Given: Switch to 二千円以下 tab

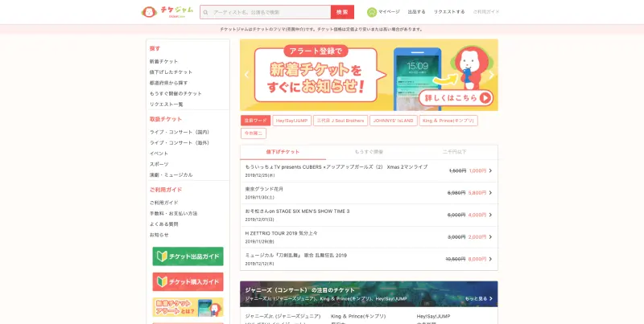Looking at the screenshot, I should tap(455, 152).
